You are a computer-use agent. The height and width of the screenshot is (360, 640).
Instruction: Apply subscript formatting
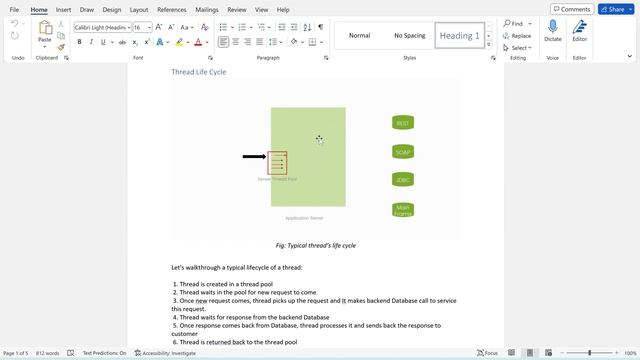[x=135, y=42]
